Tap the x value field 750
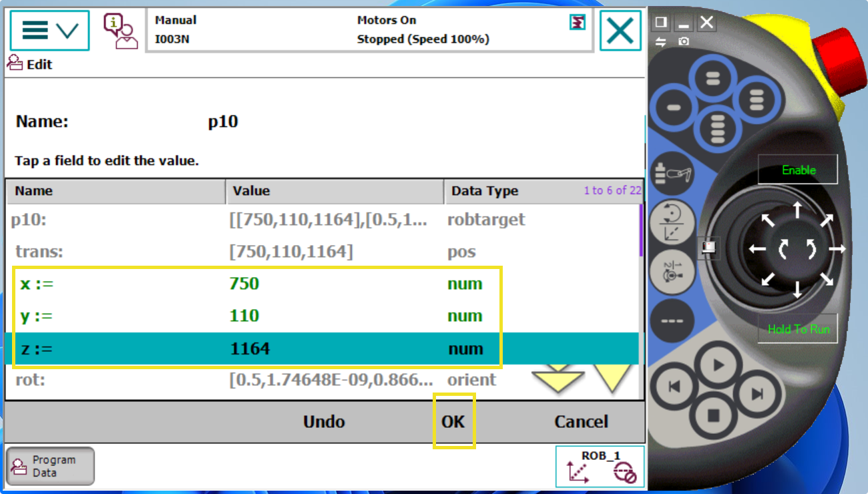Viewport: 868px width, 494px height. [x=244, y=284]
